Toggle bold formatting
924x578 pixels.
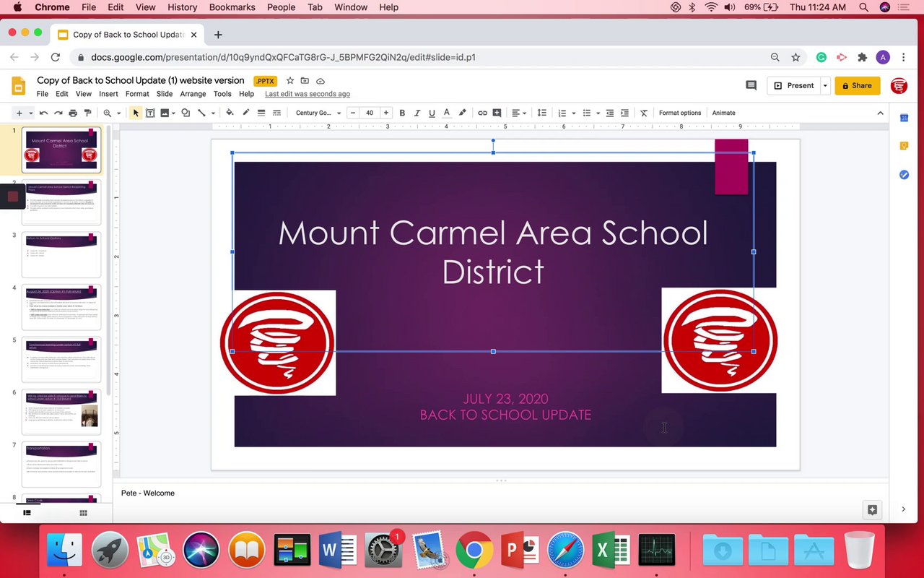pos(402,113)
